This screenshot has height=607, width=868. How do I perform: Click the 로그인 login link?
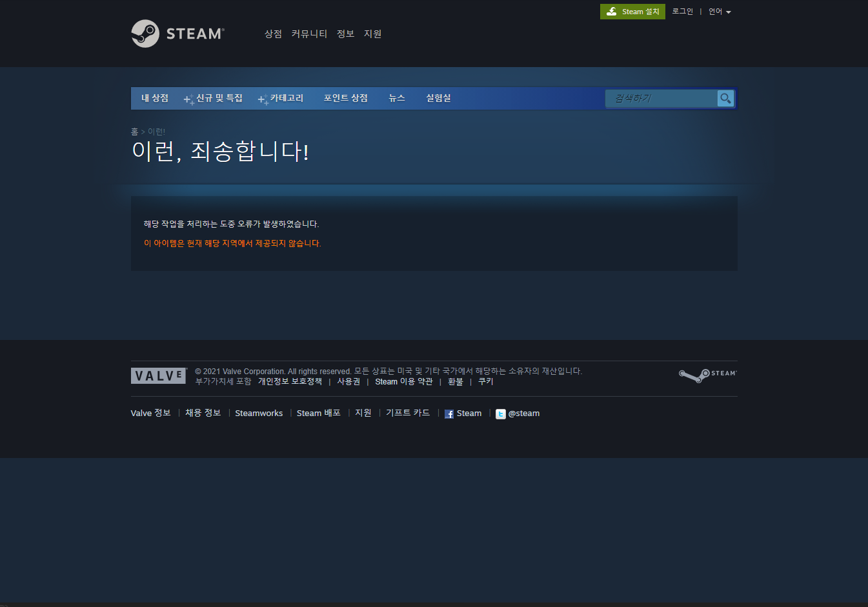pos(682,12)
